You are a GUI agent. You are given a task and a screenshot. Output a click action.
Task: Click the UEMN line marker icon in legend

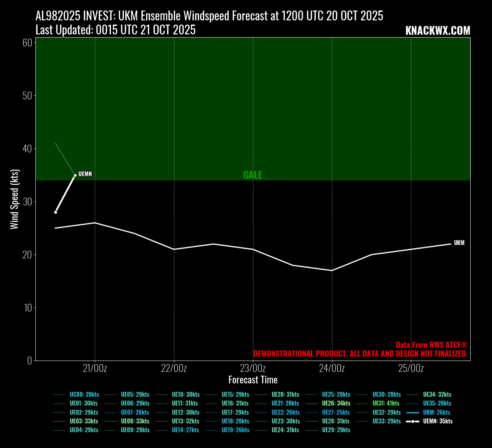tap(413, 421)
